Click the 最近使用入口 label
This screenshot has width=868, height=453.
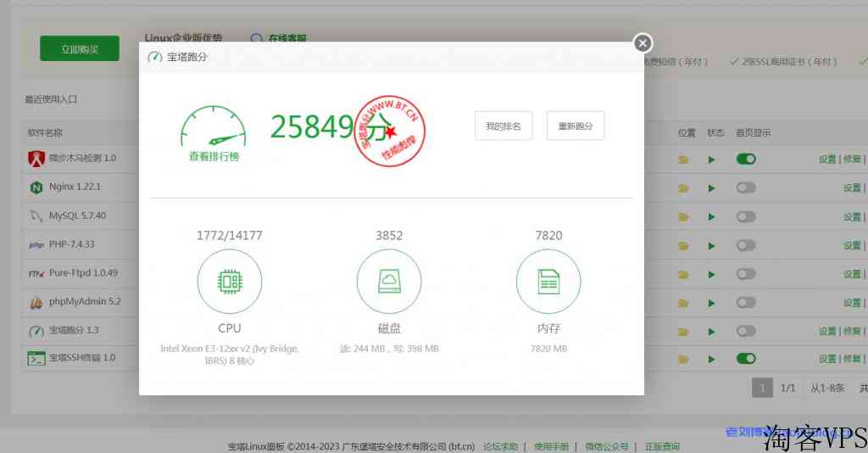51,99
